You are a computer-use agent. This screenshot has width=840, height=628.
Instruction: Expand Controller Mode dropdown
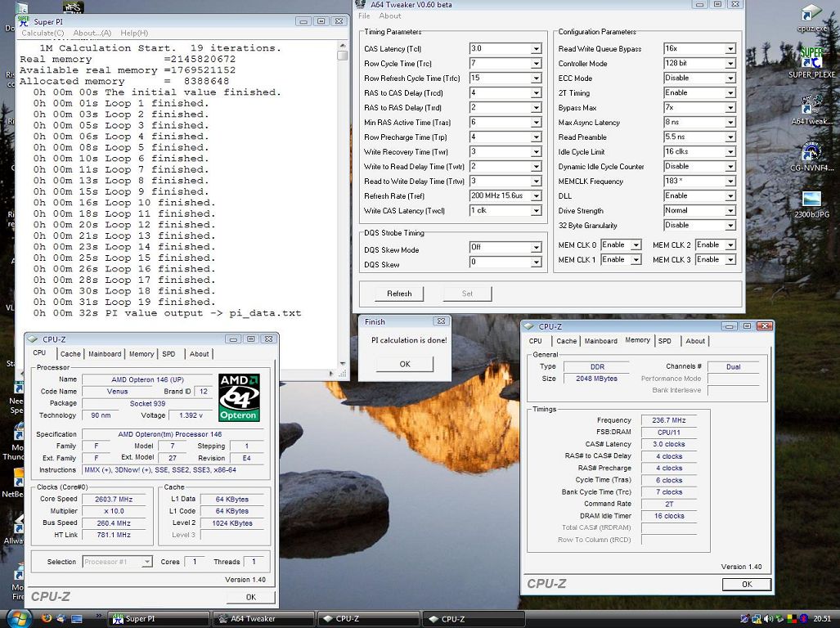pos(730,64)
